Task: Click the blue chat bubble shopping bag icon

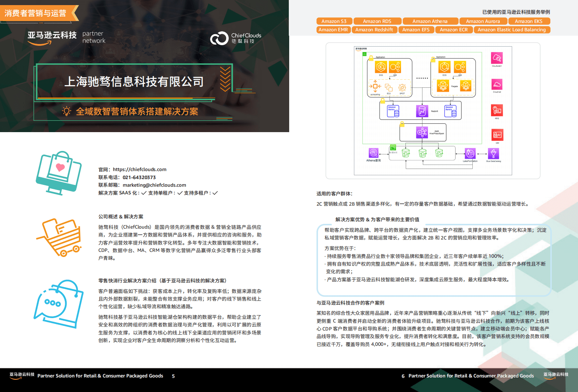Action: 59,304
